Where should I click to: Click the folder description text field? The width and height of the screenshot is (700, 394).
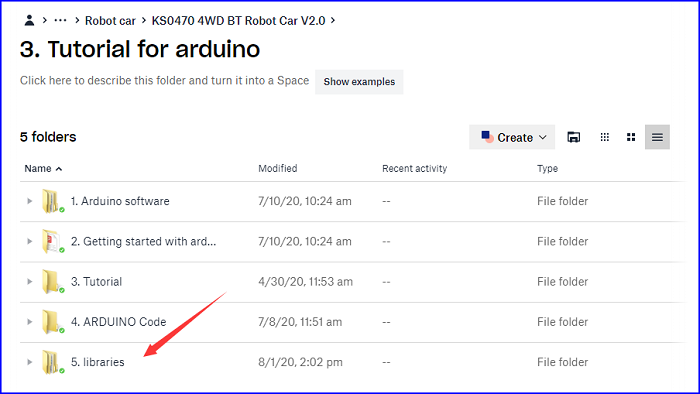pyautogui.click(x=164, y=81)
